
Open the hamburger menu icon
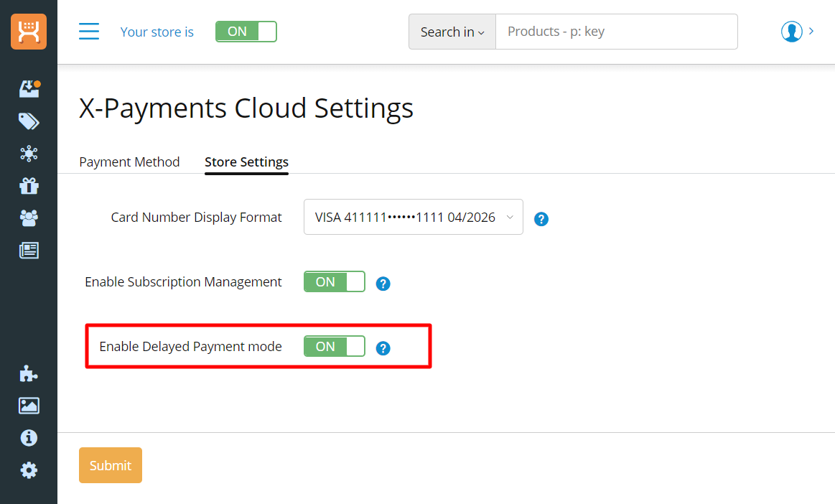click(x=89, y=32)
